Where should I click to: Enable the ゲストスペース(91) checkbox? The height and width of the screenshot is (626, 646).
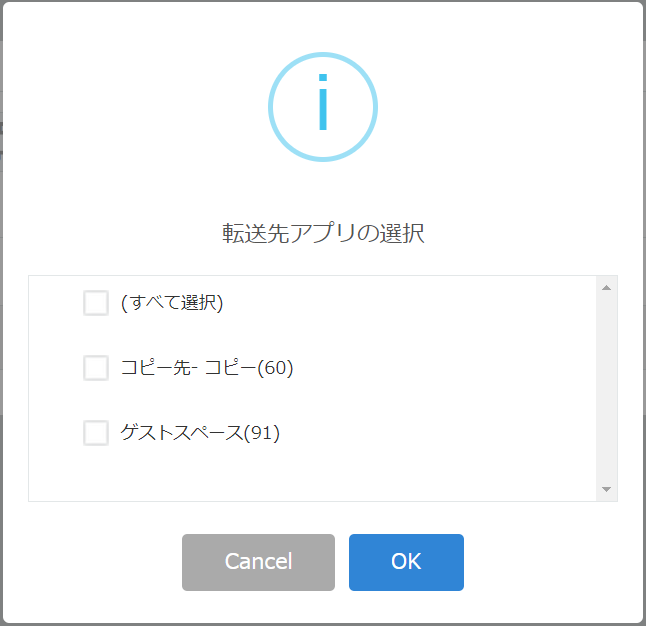pos(96,433)
